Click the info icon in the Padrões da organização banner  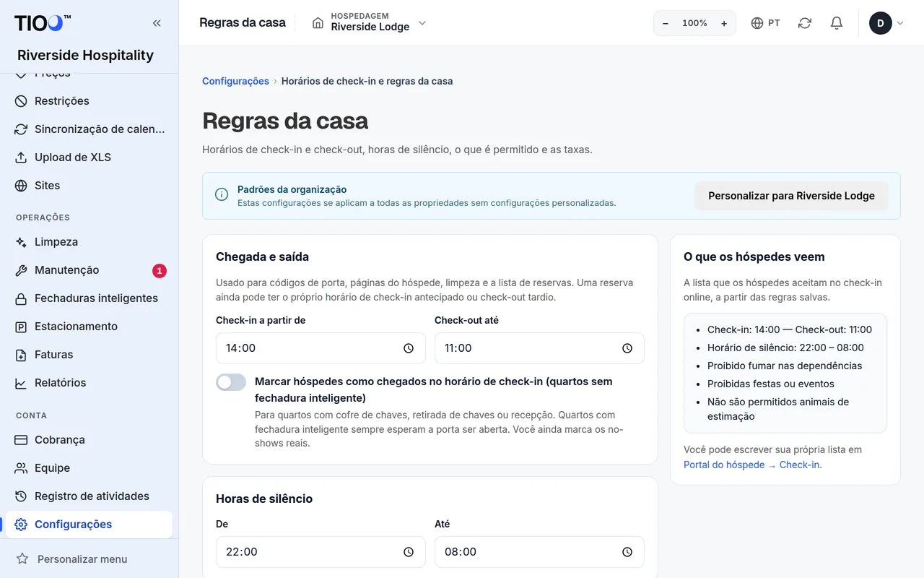point(222,194)
